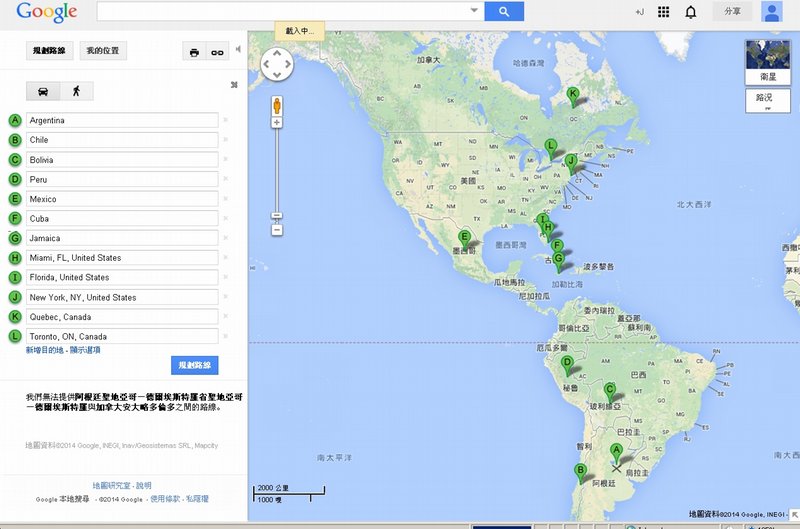Click the print icon in the side panel
The width and height of the screenshot is (800, 529).
coord(194,52)
